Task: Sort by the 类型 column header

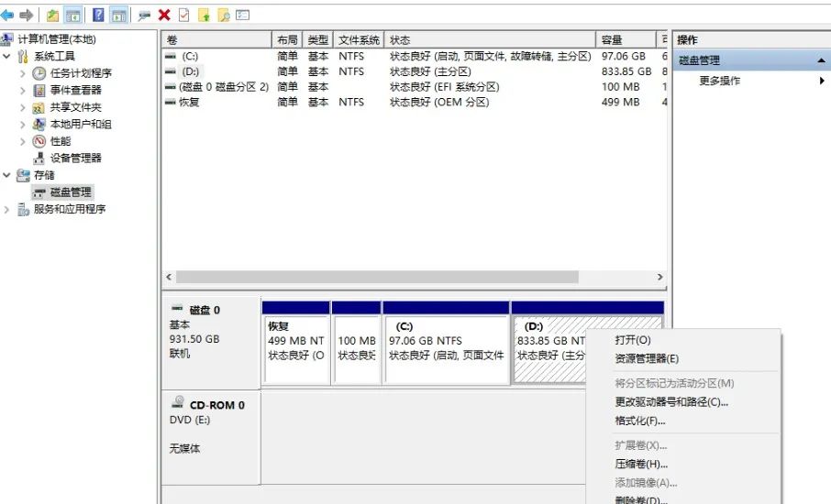Action: tap(318, 39)
